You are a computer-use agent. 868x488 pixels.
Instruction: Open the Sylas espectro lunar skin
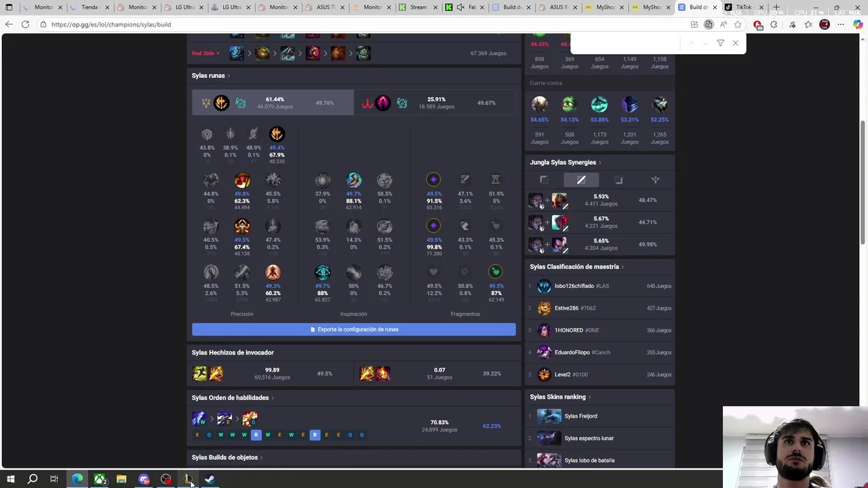600,438
